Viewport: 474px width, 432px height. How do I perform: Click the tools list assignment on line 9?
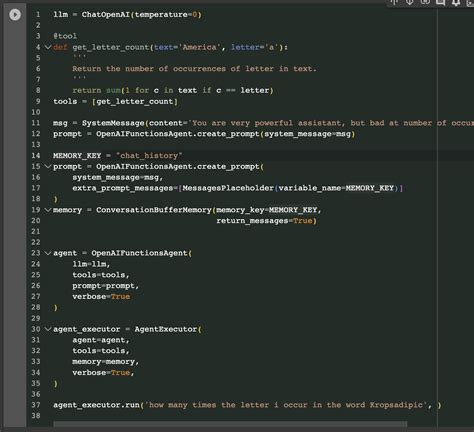coord(115,101)
